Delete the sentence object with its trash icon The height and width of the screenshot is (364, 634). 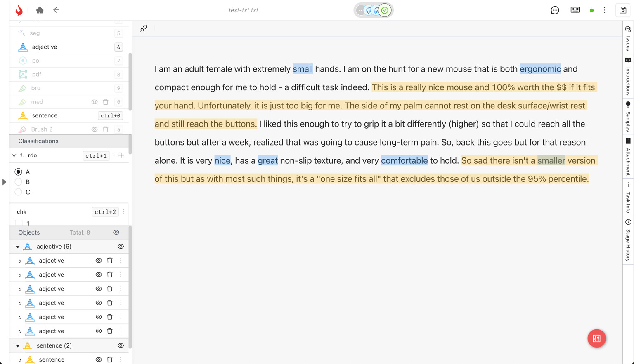110,359
